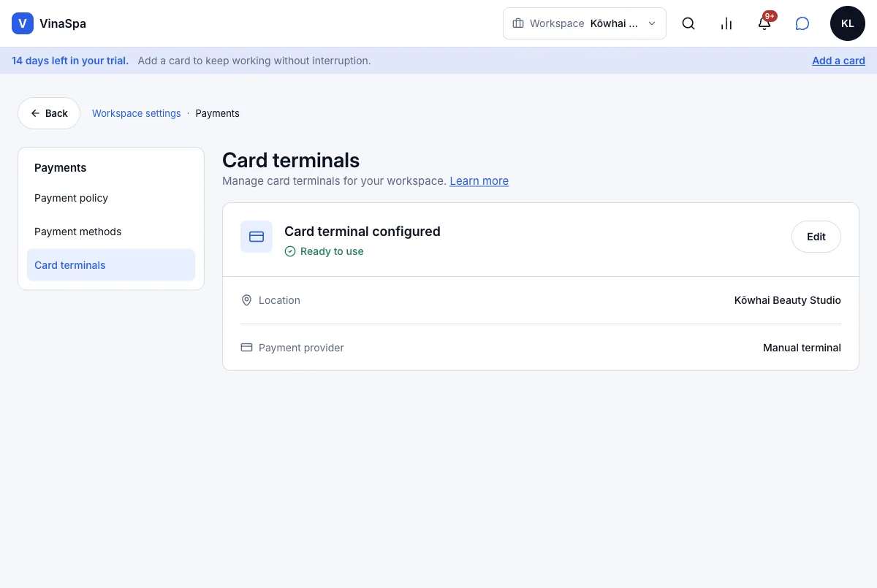Open the search magnifier icon
The width and height of the screenshot is (877, 588).
point(688,23)
